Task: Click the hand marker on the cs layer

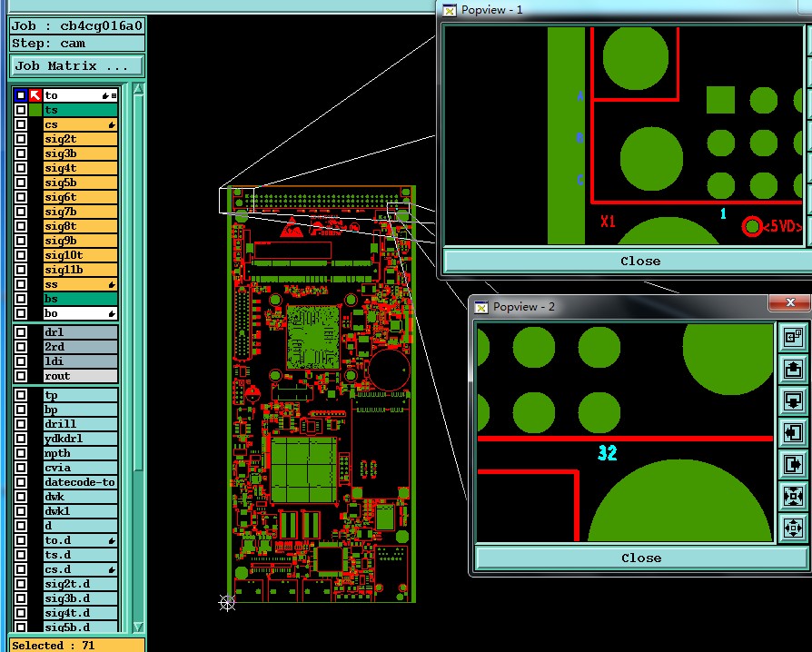Action: point(112,124)
